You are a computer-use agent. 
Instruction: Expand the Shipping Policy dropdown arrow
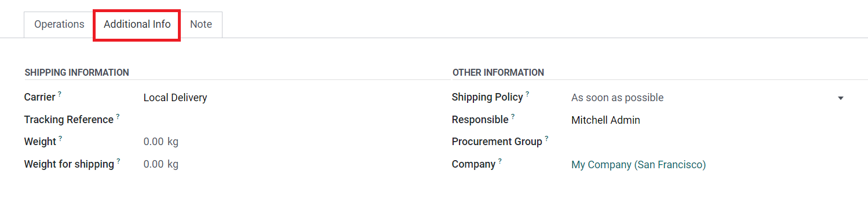(x=841, y=98)
